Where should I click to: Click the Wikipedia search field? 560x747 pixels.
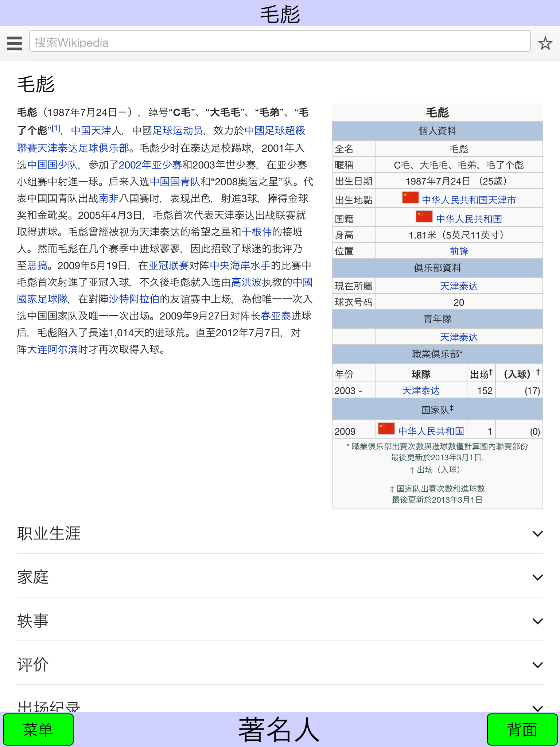click(280, 41)
